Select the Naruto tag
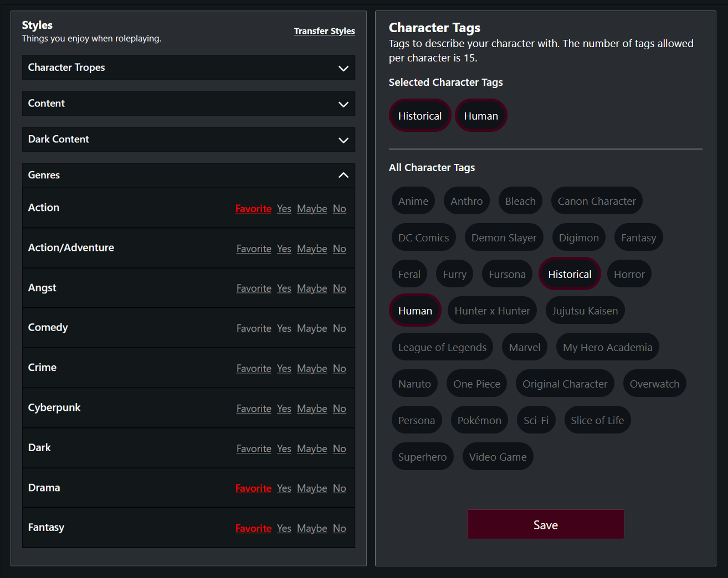Screen dimensions: 728x578 (414, 384)
